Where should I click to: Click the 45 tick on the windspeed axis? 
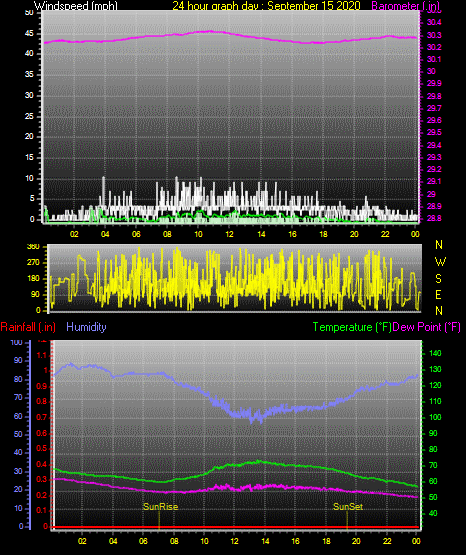pyautogui.click(x=29, y=33)
